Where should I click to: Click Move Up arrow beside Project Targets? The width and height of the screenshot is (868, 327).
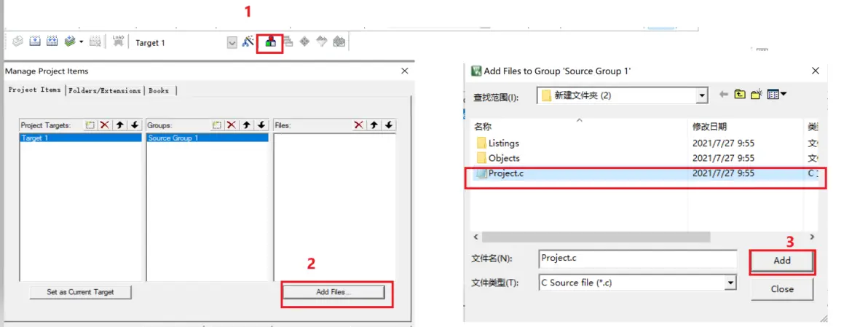(x=119, y=125)
